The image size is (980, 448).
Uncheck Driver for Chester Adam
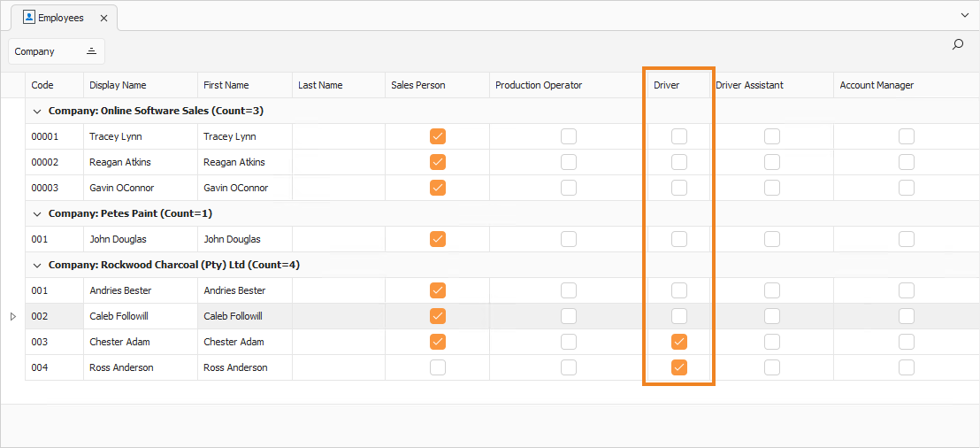(679, 342)
